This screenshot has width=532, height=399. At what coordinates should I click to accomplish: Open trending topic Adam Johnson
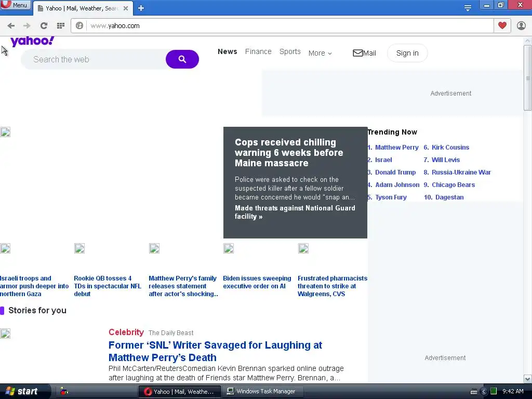tap(397, 185)
